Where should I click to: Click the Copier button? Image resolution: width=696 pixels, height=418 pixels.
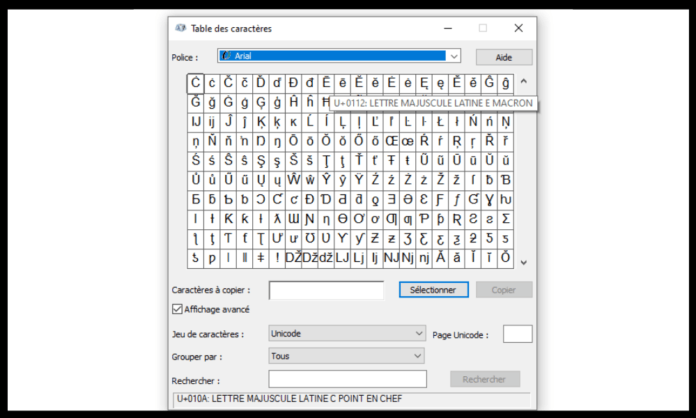[504, 290]
